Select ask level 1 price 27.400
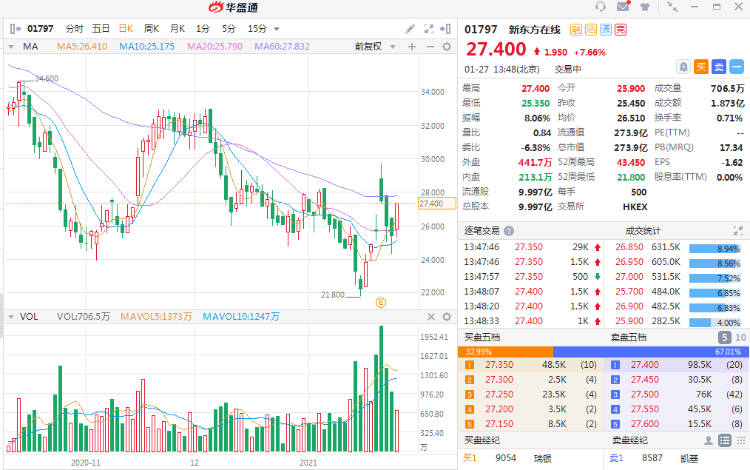 645,365
